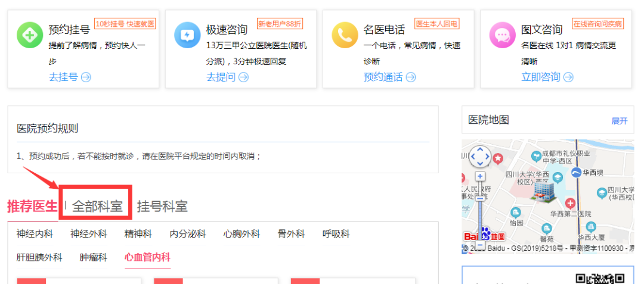Expand the hospital map with 展开
This screenshot has height=284, width=644.
coord(620,121)
